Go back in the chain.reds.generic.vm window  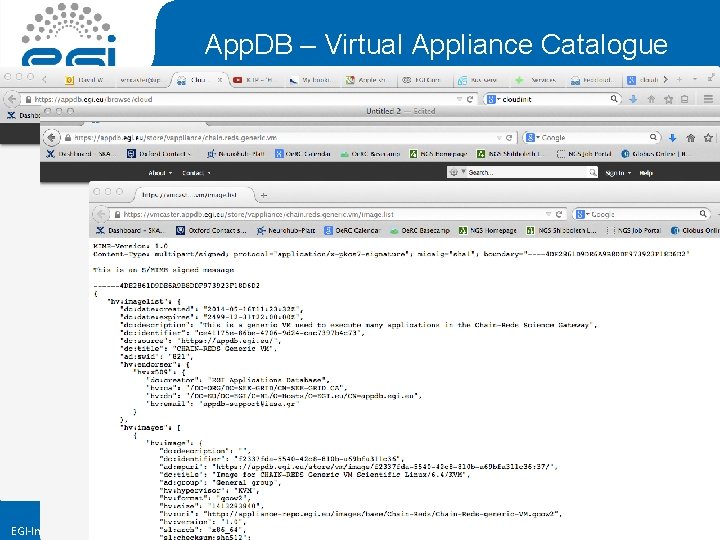tap(51, 137)
